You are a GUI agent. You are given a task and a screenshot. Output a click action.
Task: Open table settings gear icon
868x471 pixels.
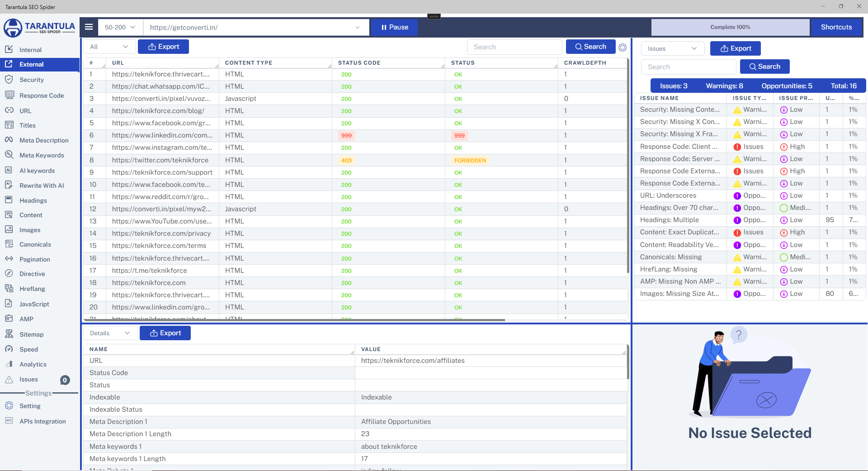623,47
